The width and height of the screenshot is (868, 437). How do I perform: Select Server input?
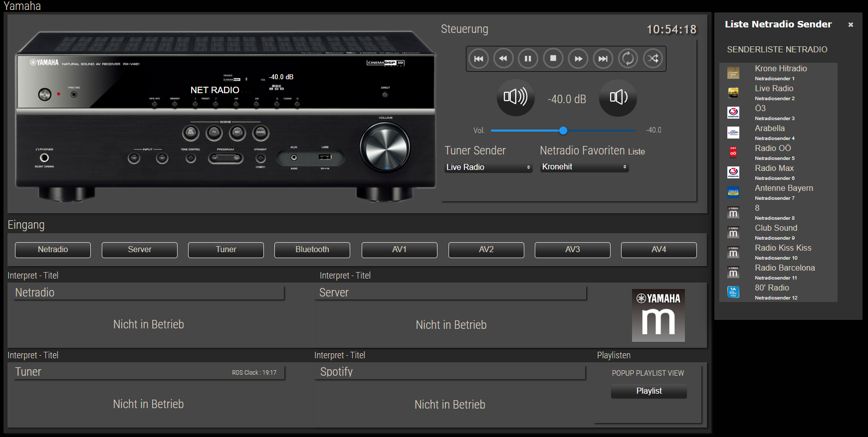(140, 250)
